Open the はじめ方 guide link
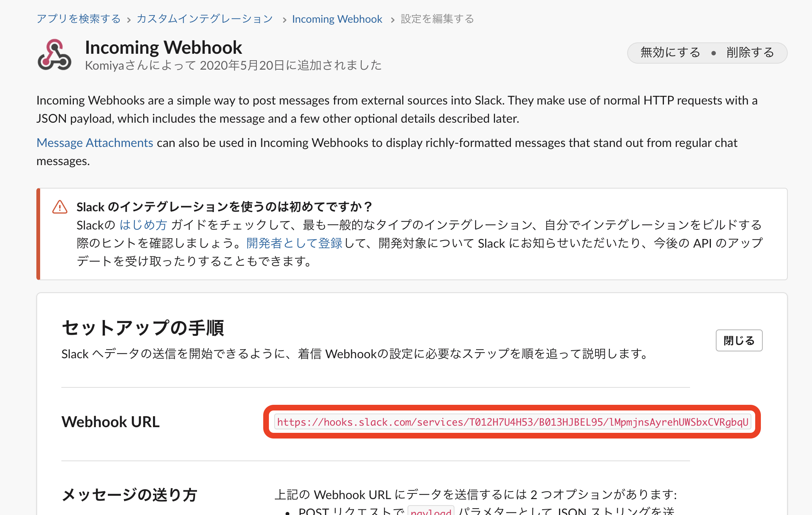 click(x=143, y=225)
